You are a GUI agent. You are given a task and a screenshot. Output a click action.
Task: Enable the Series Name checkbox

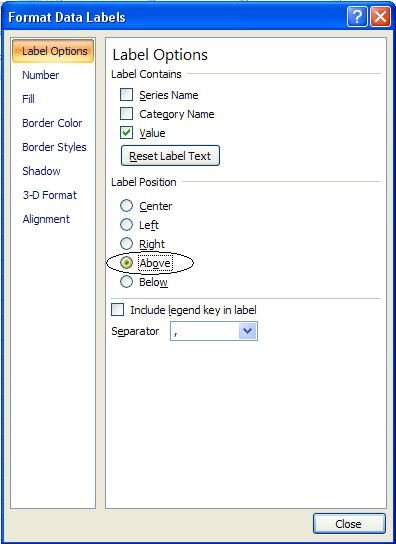point(126,94)
